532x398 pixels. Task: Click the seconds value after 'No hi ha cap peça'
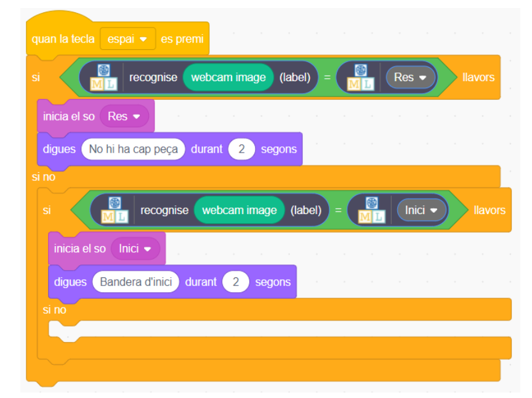pos(241,149)
